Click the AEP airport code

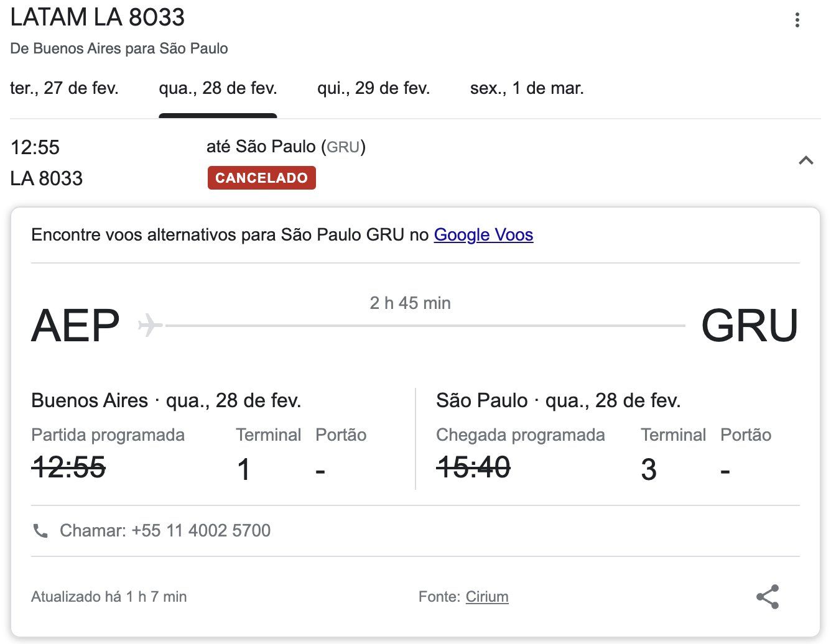pos(75,326)
